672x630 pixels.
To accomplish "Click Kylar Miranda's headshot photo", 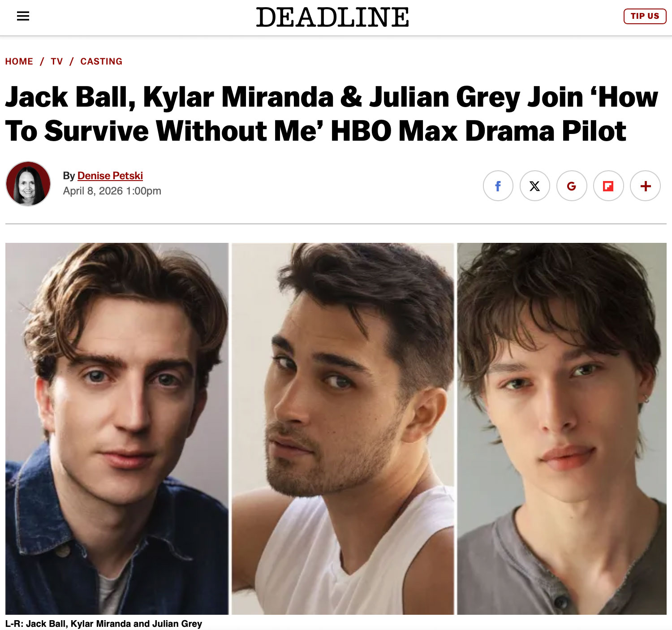I will [343, 428].
